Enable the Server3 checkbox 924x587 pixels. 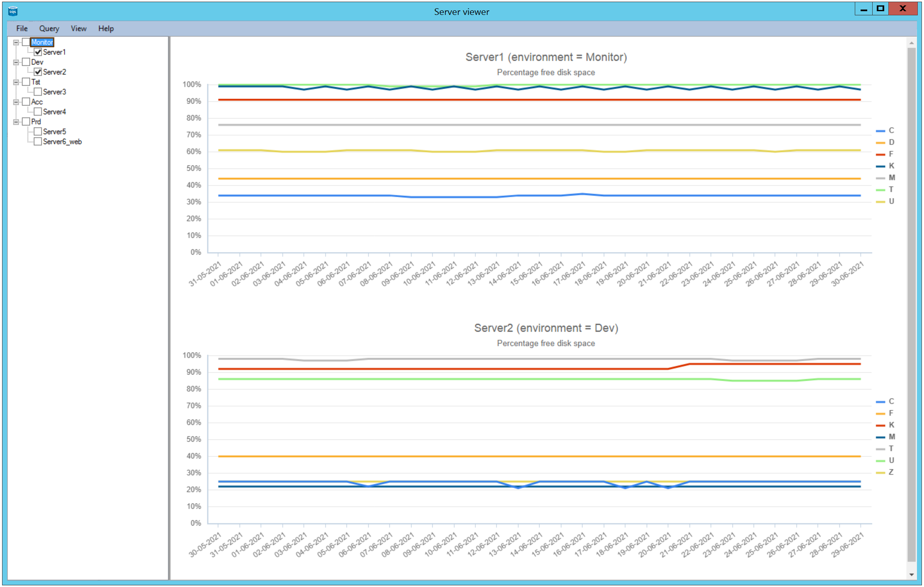(38, 92)
